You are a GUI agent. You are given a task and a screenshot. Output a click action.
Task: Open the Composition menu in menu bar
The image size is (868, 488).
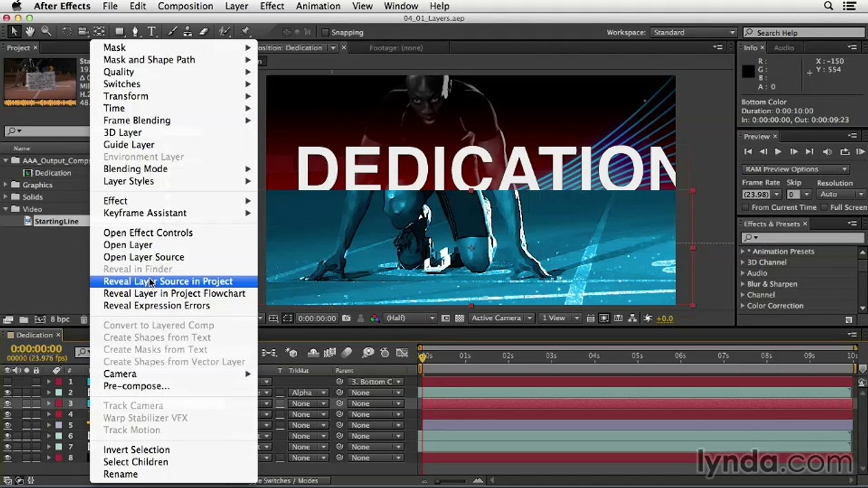[185, 6]
